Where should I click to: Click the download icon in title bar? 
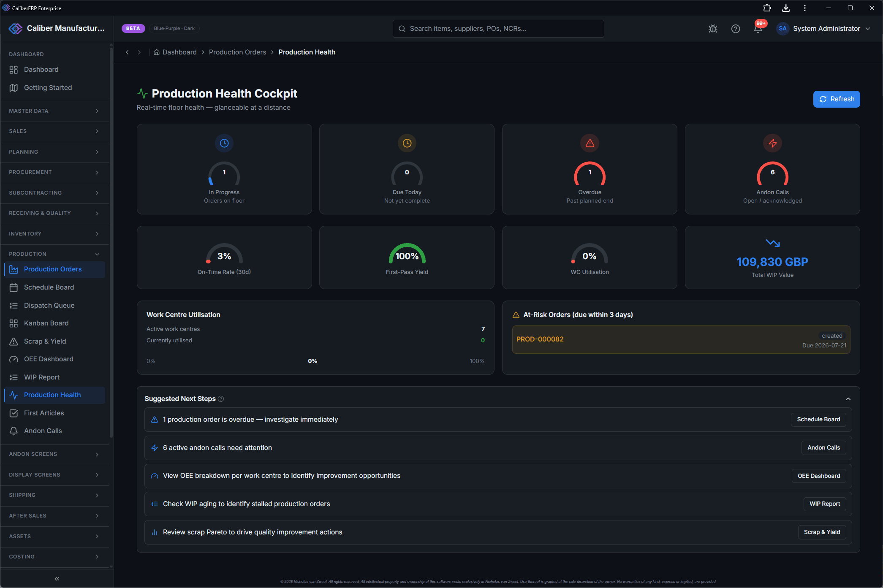pyautogui.click(x=786, y=8)
